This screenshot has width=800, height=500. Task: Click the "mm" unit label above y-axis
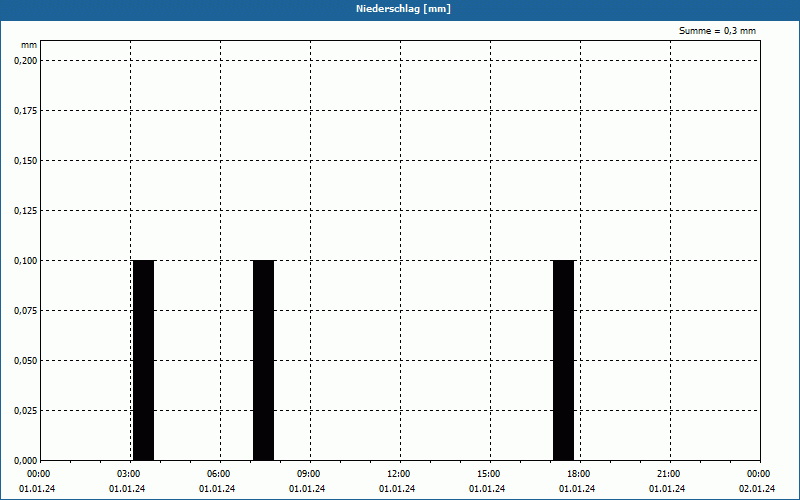(x=29, y=45)
